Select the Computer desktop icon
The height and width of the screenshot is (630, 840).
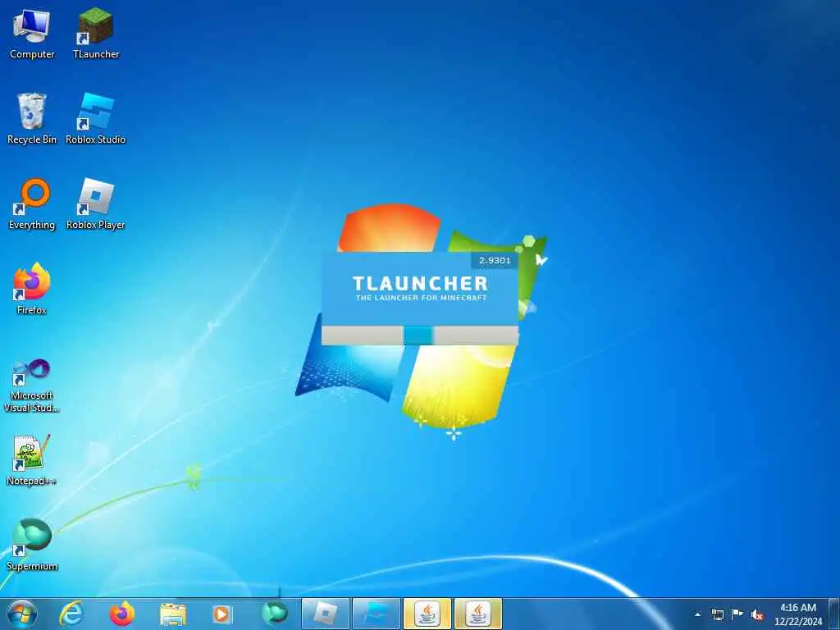coord(32,34)
